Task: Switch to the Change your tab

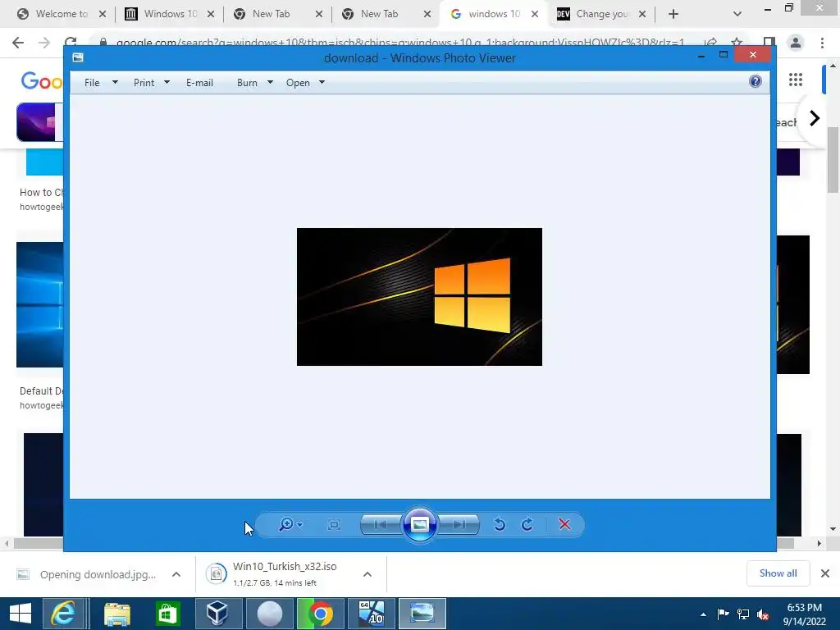Action: click(601, 14)
